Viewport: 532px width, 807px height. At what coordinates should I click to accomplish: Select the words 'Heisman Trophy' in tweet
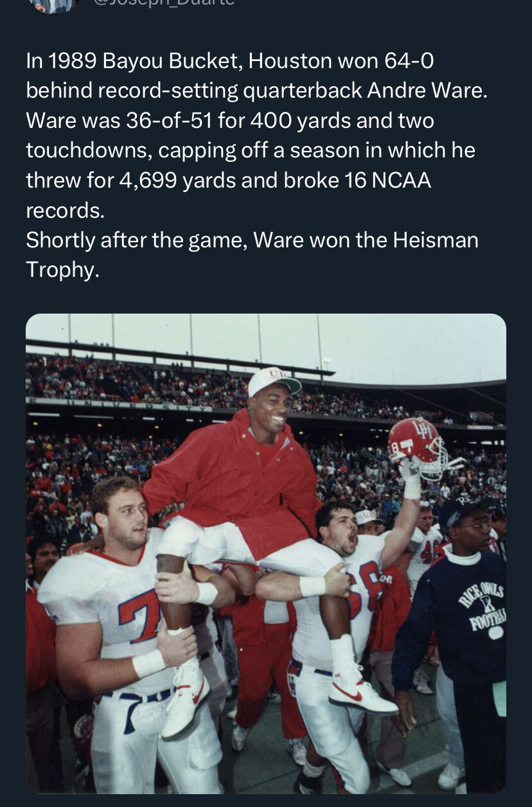coord(253,254)
